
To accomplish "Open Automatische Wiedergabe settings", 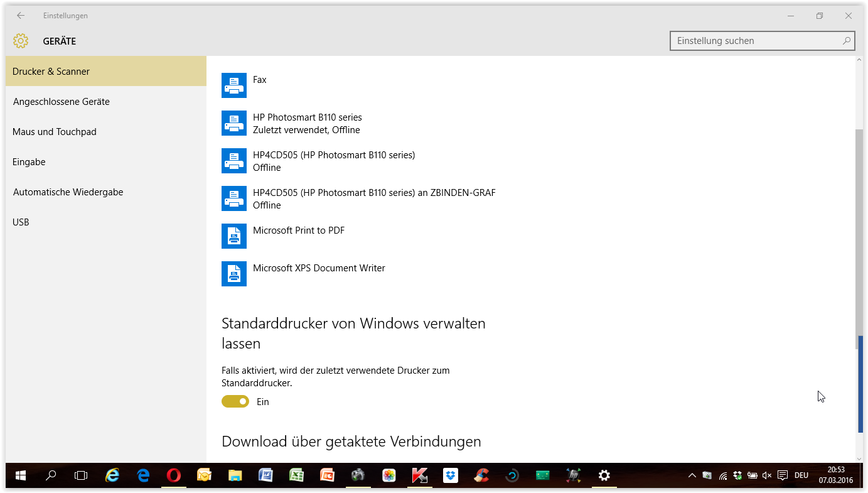I will (106, 192).
